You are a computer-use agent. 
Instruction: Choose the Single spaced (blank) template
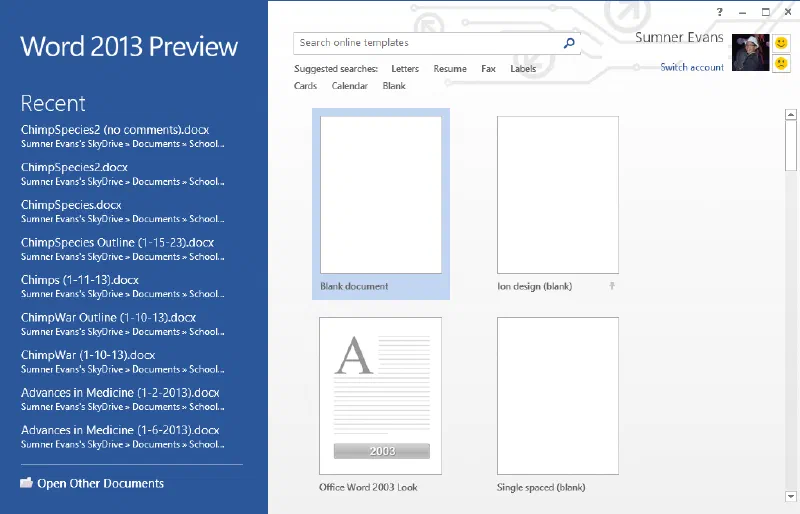point(558,405)
